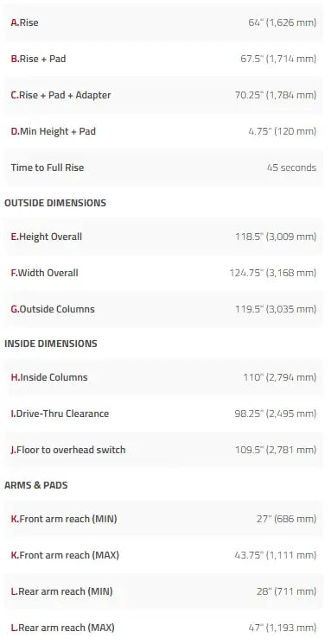This screenshot has height=644, width=331.
Task: Click the OUTSIDE DIMENSIONS heading
Action: pos(55,203)
